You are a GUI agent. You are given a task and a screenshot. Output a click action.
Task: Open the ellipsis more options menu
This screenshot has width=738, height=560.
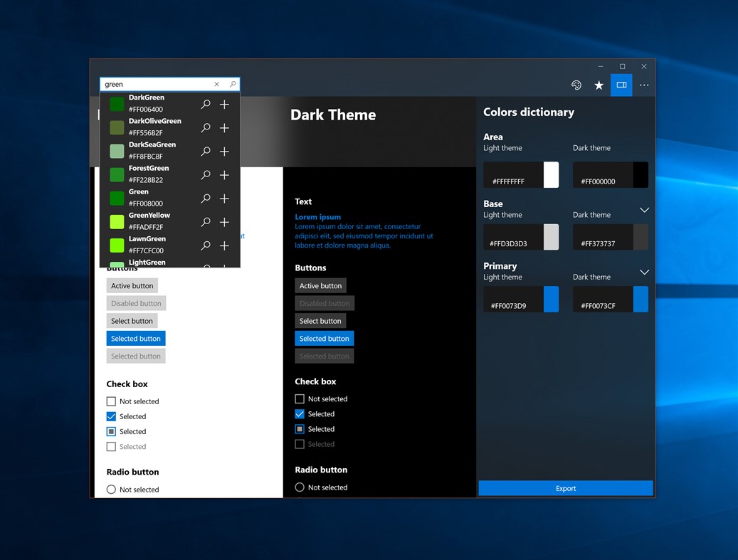pyautogui.click(x=644, y=85)
